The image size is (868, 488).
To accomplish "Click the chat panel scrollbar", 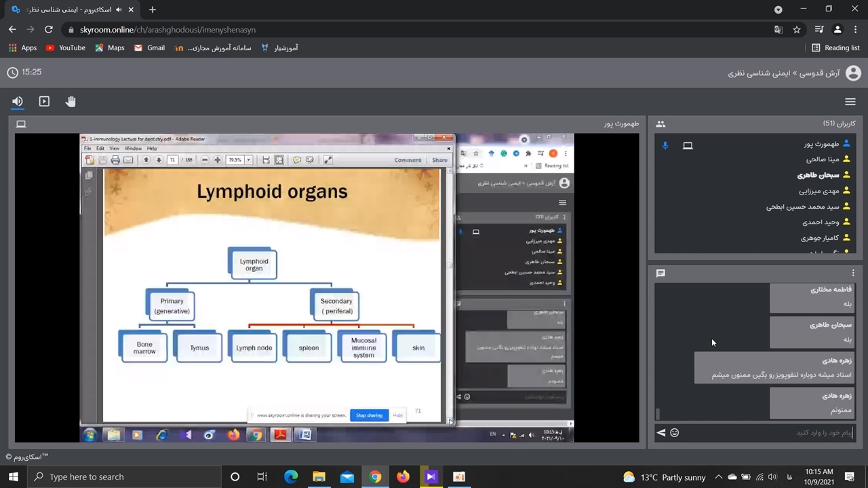I will pyautogui.click(x=656, y=413).
